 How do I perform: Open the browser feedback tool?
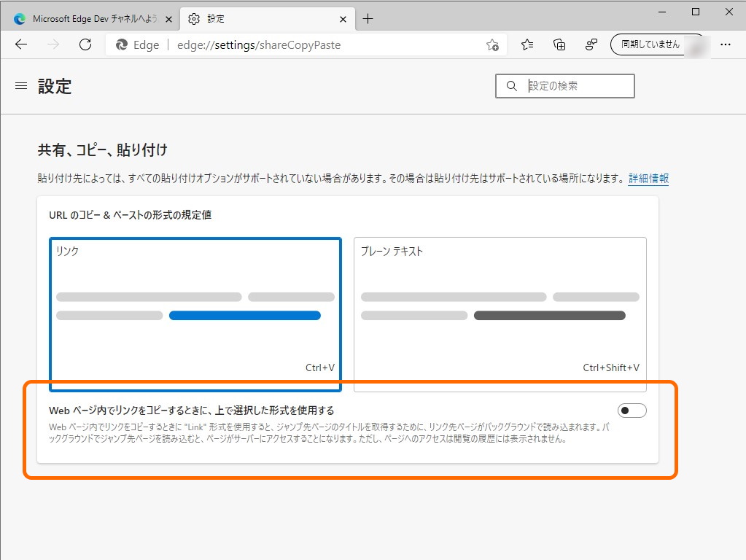click(x=591, y=44)
